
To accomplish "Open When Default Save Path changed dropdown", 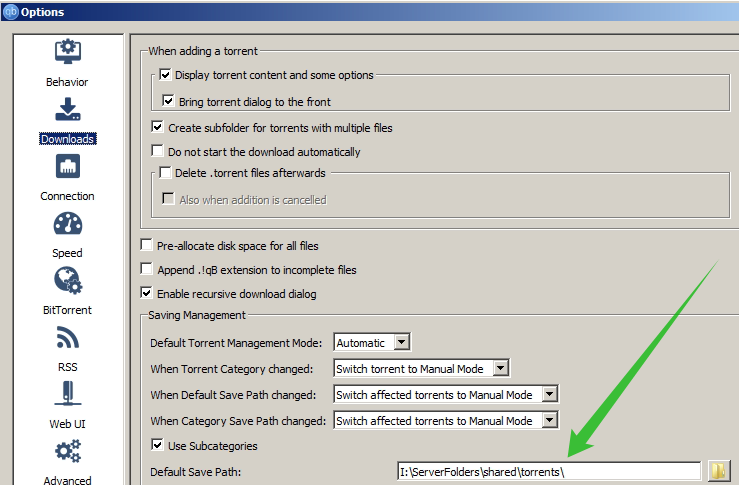I will [446, 395].
